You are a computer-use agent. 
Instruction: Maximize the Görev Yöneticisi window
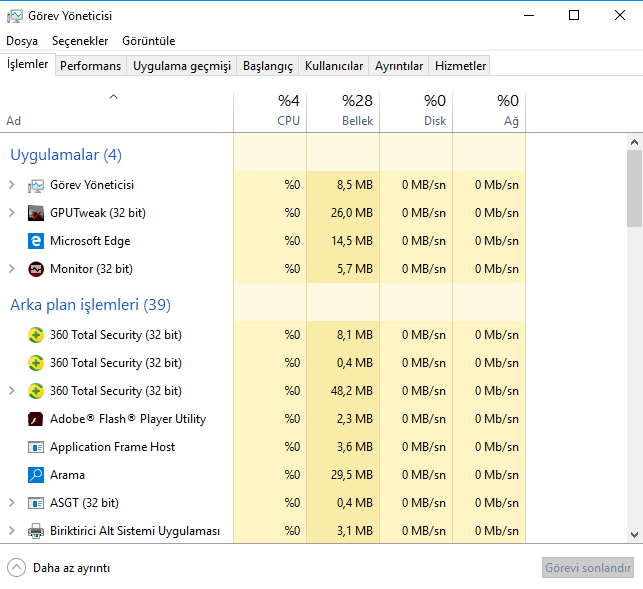pos(574,16)
